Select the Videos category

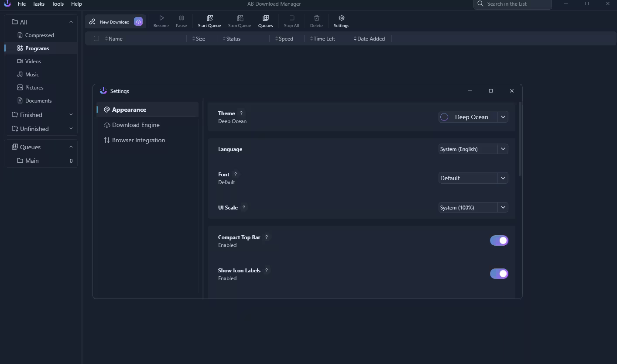tap(41, 62)
